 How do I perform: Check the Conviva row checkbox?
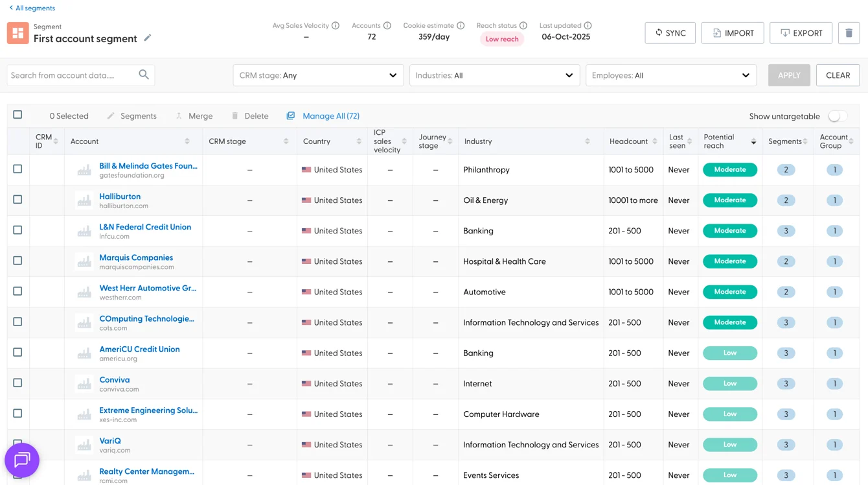click(17, 383)
